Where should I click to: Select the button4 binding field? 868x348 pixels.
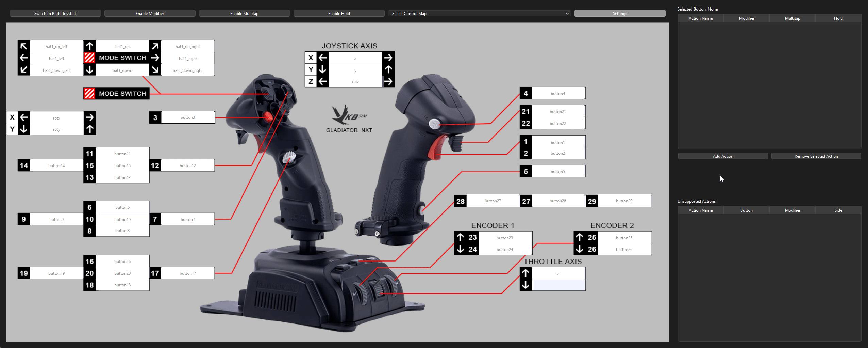tap(558, 93)
